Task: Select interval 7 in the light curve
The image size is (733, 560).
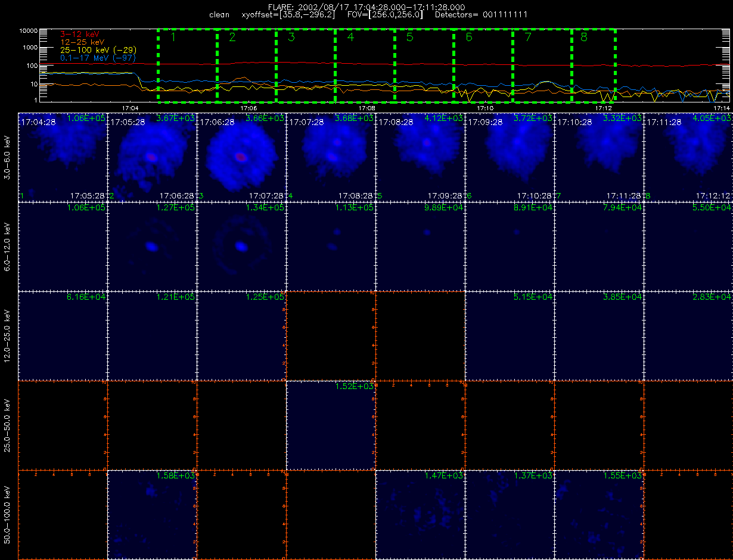Action: [x=542, y=65]
